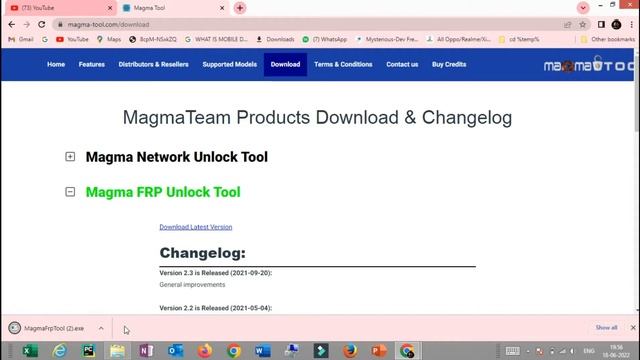Open the Supported Models page
The image size is (640, 360).
click(x=230, y=64)
